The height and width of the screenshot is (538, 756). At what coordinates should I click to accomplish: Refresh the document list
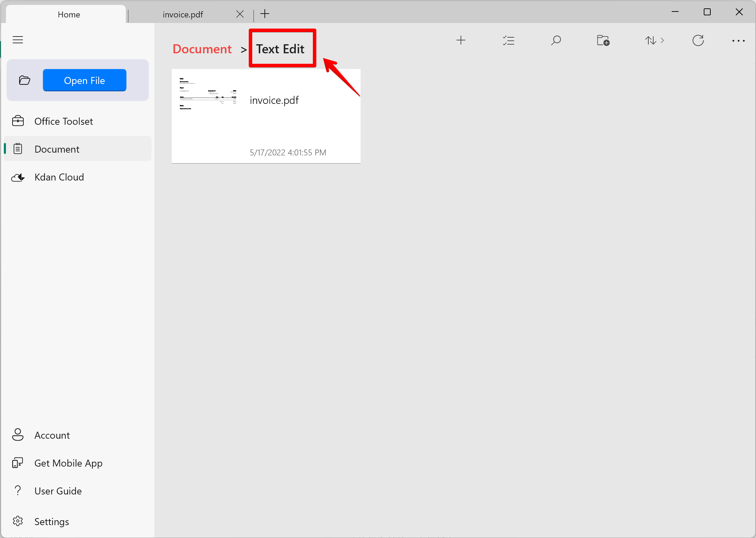[698, 40]
